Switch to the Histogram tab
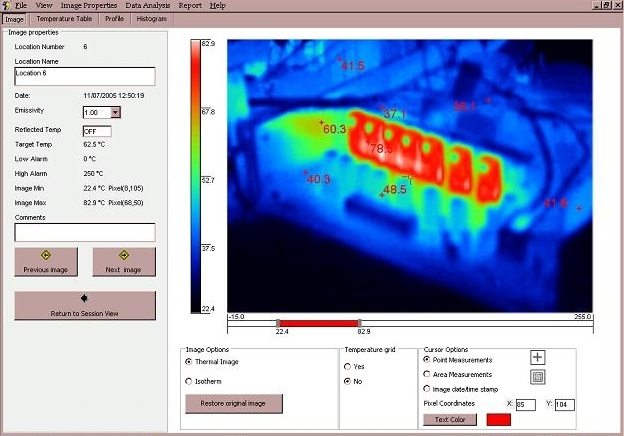This screenshot has width=624, height=436. point(152,19)
